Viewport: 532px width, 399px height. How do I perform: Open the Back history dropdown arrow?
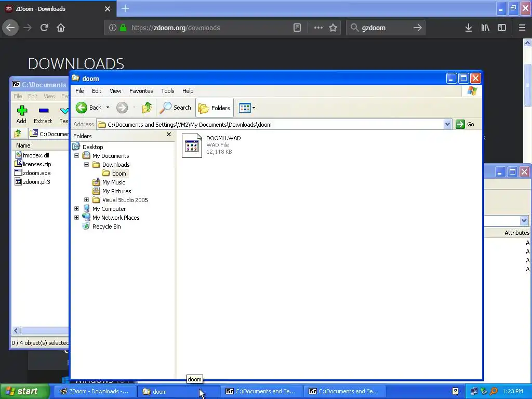tap(108, 108)
